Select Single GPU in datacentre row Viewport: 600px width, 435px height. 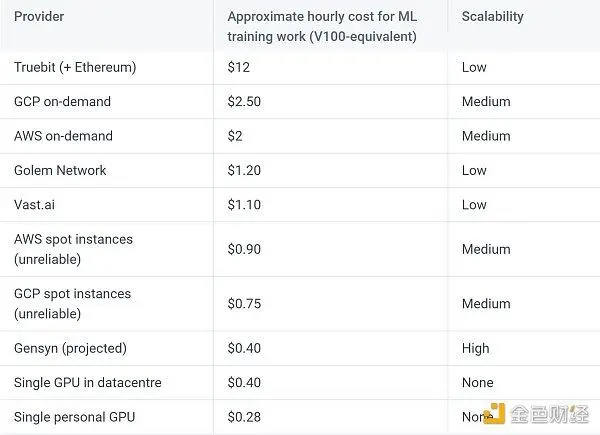click(x=300, y=383)
